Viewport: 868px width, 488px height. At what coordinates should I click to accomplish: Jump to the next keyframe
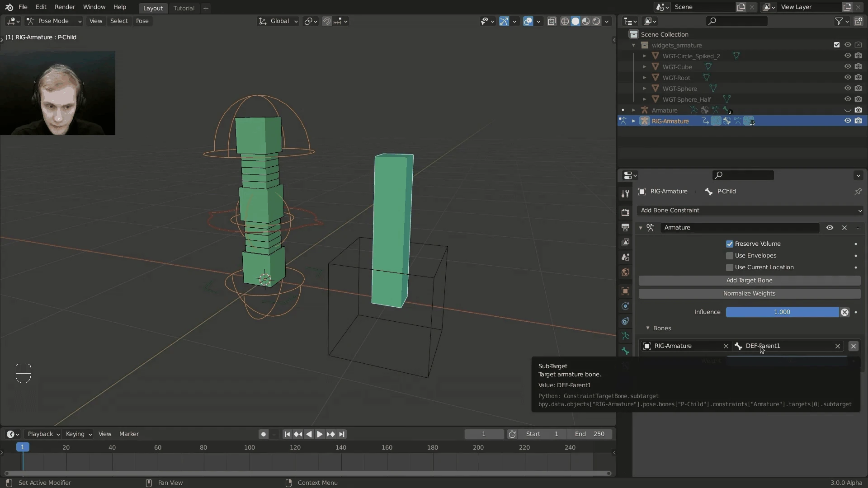[x=330, y=434]
